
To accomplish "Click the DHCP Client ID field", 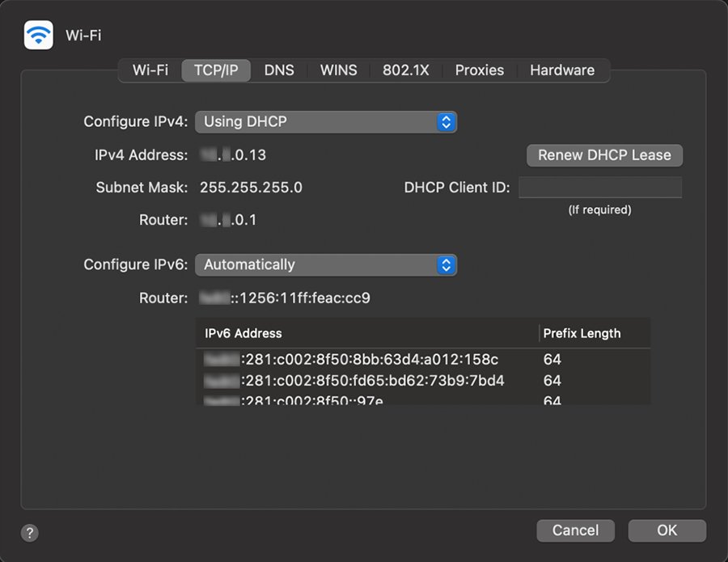I will [599, 188].
